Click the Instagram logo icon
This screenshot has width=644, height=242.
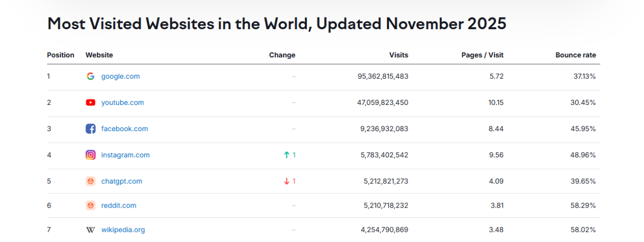coord(91,155)
